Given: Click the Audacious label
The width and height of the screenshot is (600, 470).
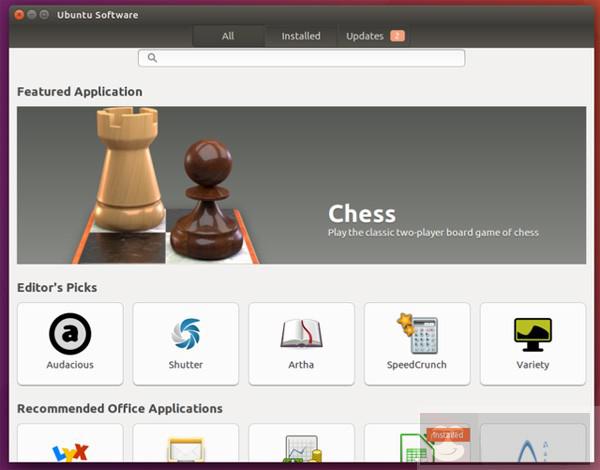Looking at the screenshot, I should (70, 365).
